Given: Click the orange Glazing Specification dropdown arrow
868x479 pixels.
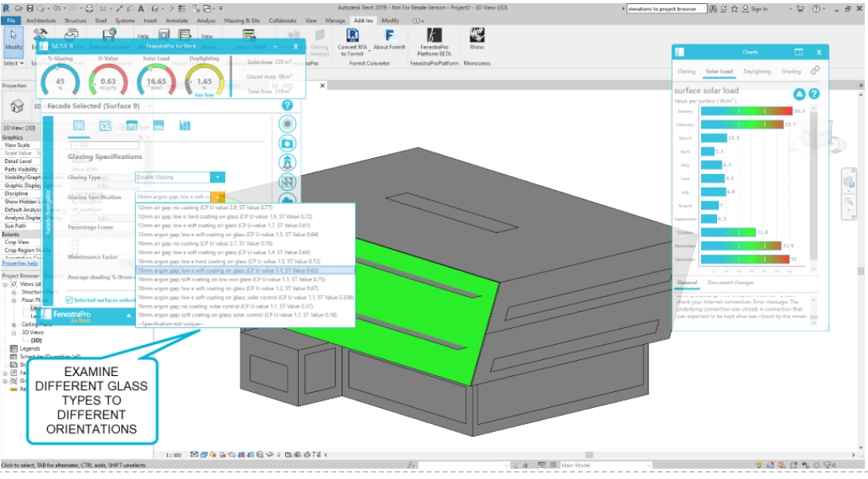Looking at the screenshot, I should (x=217, y=196).
